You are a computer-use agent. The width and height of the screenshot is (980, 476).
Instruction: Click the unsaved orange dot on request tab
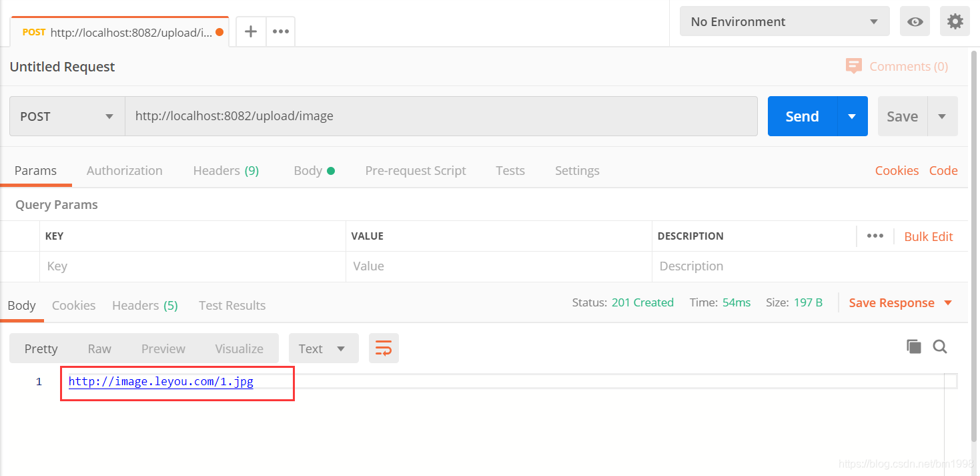(219, 32)
